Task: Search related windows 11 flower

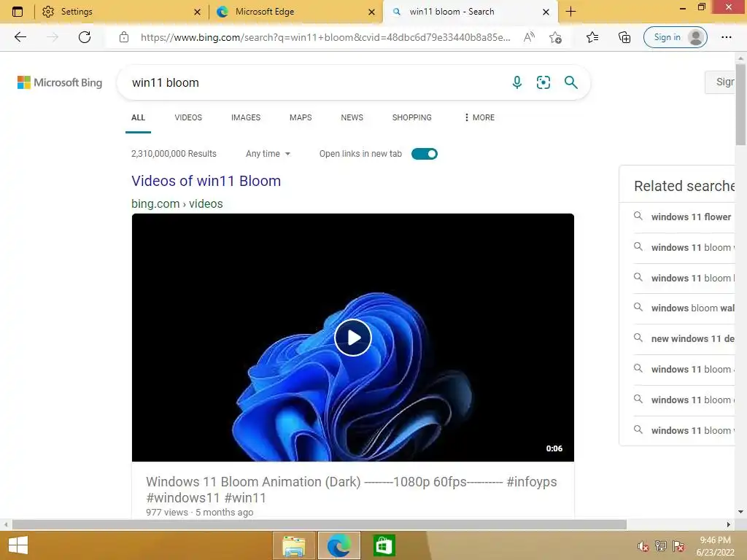Action: click(691, 217)
